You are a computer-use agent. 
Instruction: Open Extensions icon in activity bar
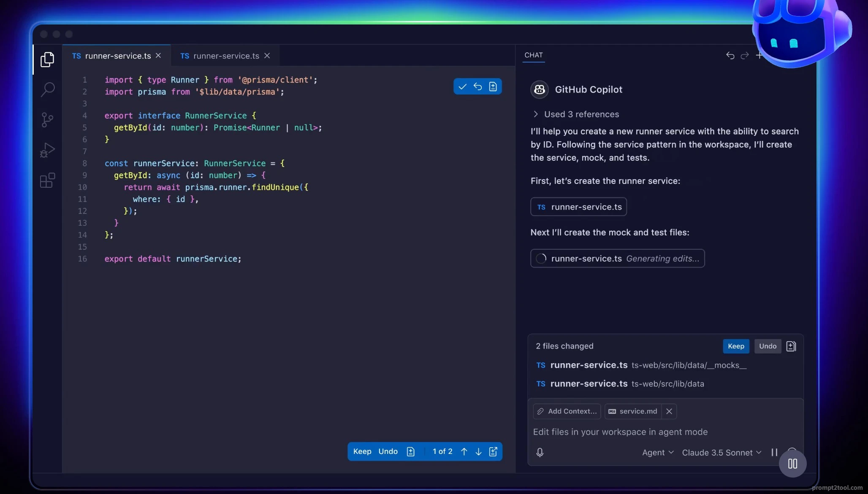(47, 180)
